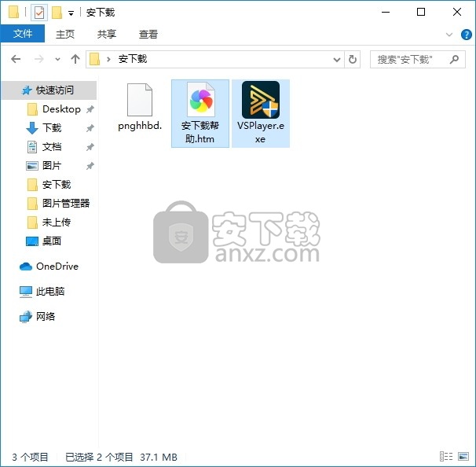Switch to the 主页 ribbon tab
Viewport: 476px width, 467px height.
pos(65,34)
